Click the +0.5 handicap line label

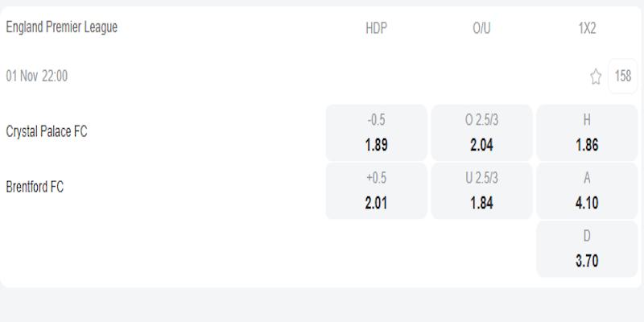pyautogui.click(x=376, y=178)
